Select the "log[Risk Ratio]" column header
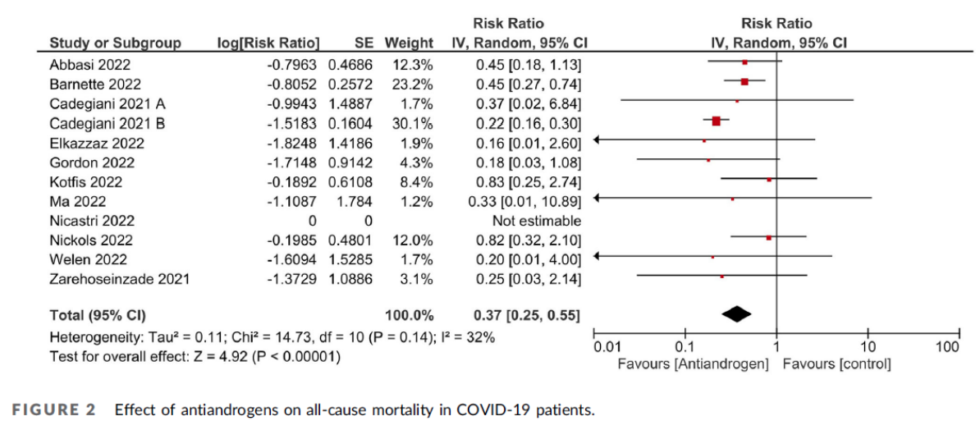980x430 pixels. click(x=268, y=43)
